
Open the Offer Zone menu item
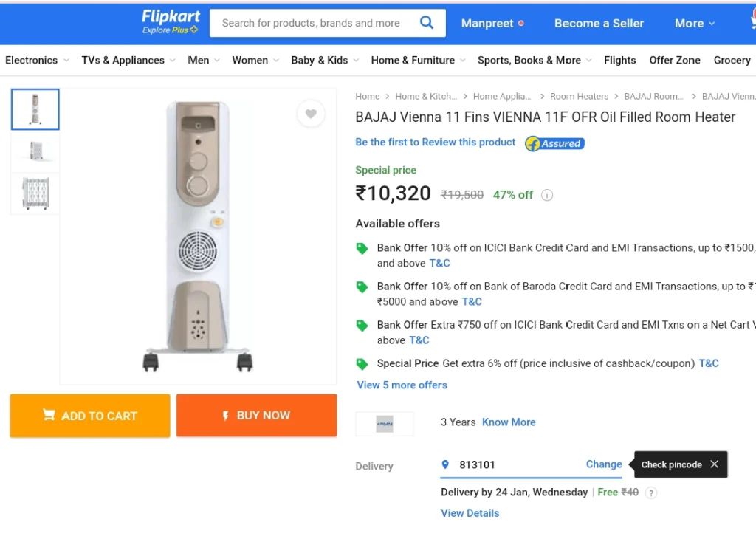[x=675, y=61]
